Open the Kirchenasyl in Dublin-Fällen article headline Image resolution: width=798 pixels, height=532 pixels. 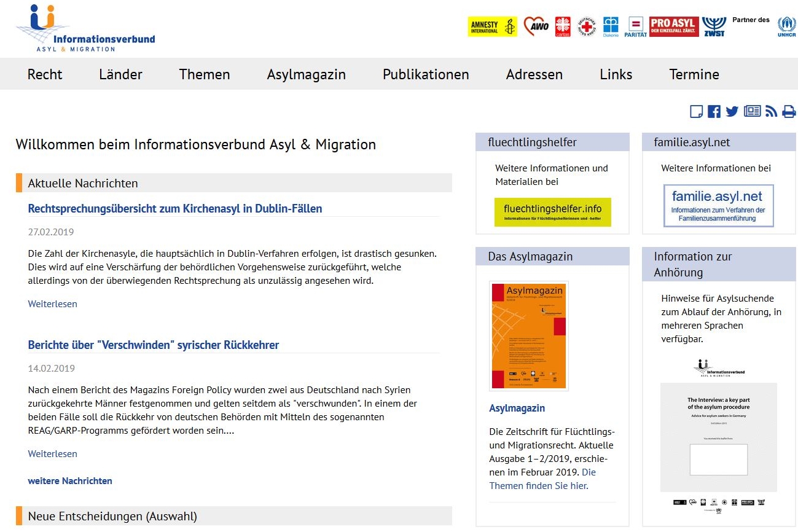[175, 209]
